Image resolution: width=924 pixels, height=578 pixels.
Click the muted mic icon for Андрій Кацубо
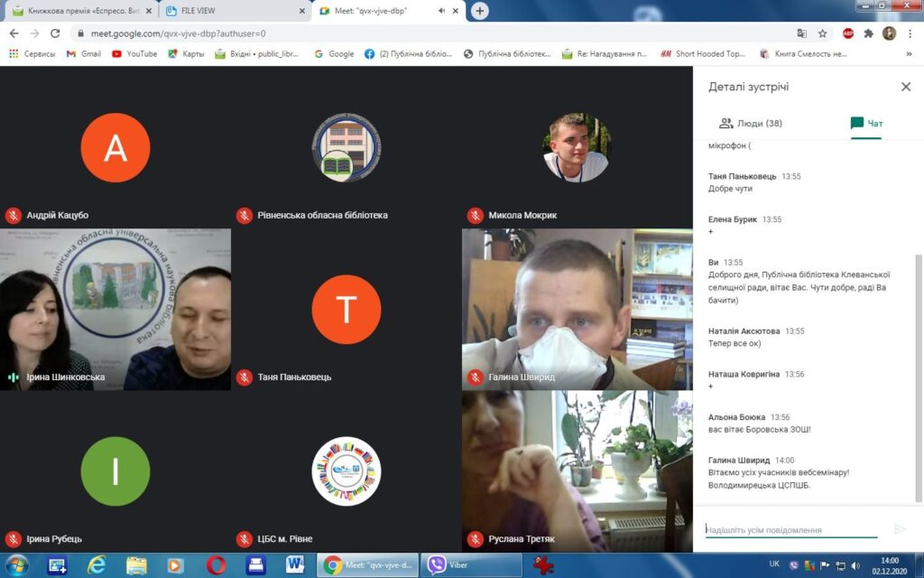coord(13,215)
